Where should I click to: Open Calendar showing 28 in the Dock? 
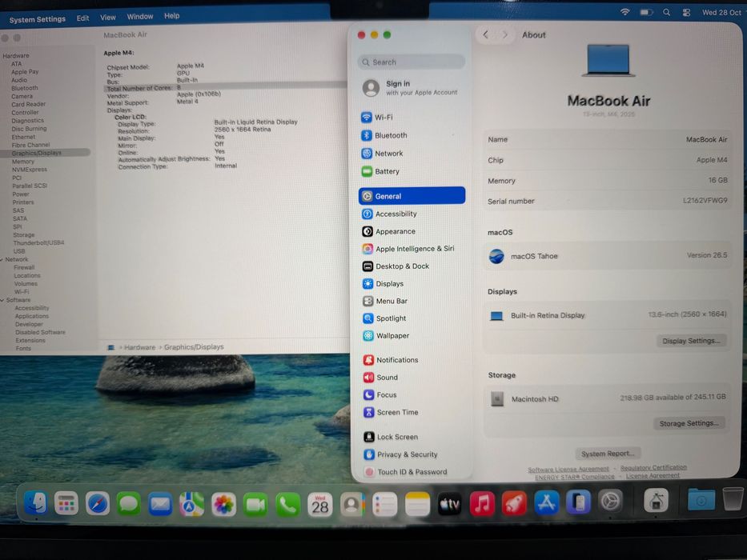click(319, 505)
